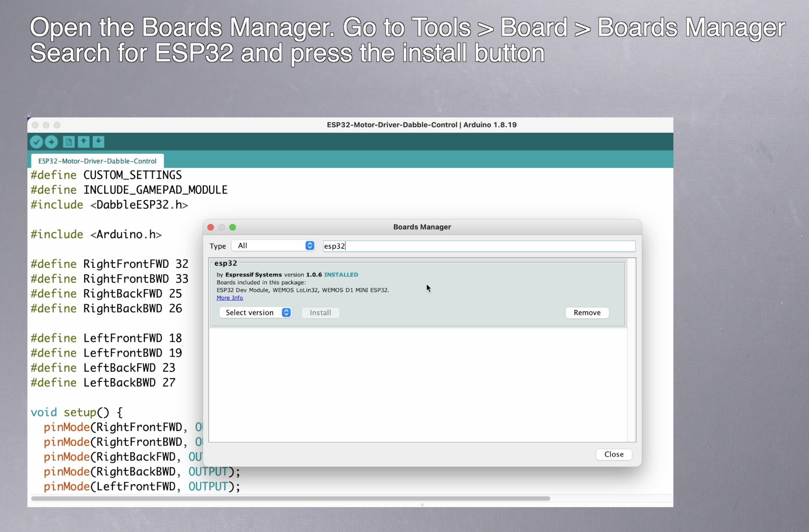Click the '#define LeftFrontBWD 19' line

tap(106, 353)
